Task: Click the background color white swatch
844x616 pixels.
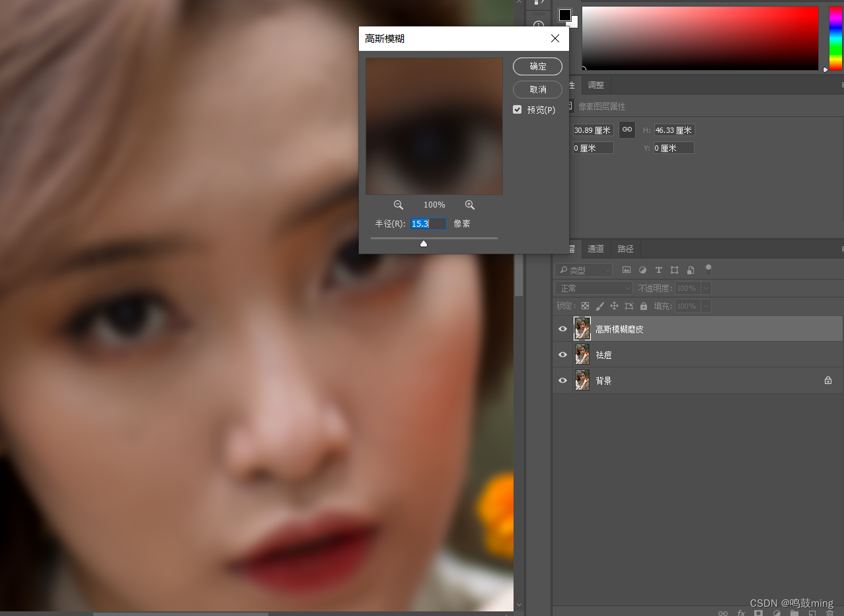Action: pos(574,23)
